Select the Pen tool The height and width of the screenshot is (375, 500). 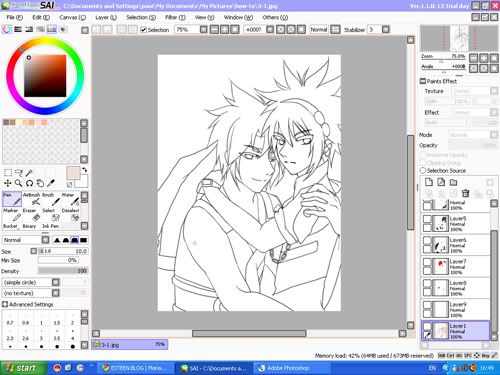click(12, 199)
